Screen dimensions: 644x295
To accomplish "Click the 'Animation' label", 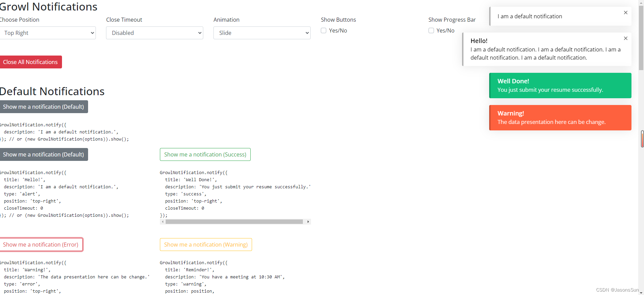I will point(226,20).
